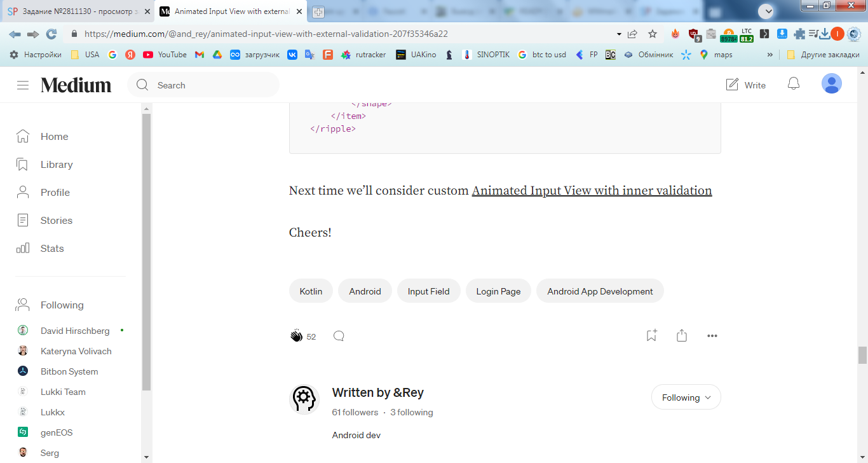Open the notifications bell

[794, 84]
